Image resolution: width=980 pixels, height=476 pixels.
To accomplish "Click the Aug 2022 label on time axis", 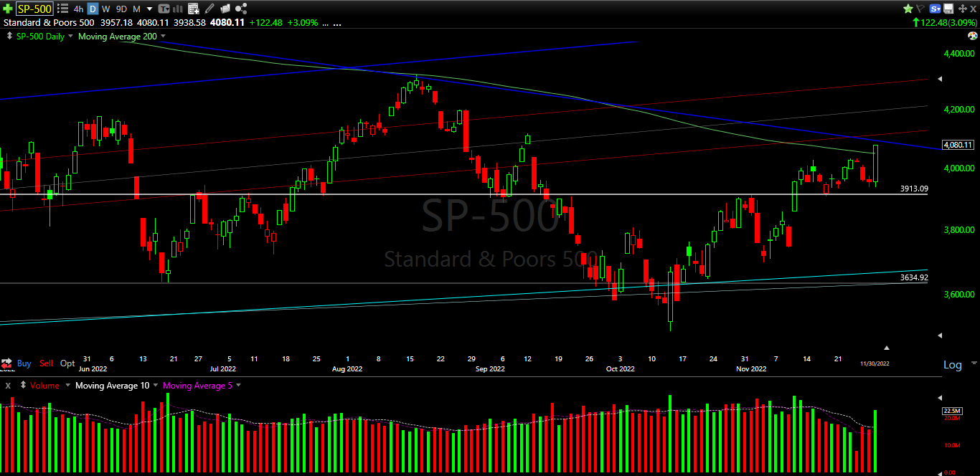I will [x=347, y=369].
